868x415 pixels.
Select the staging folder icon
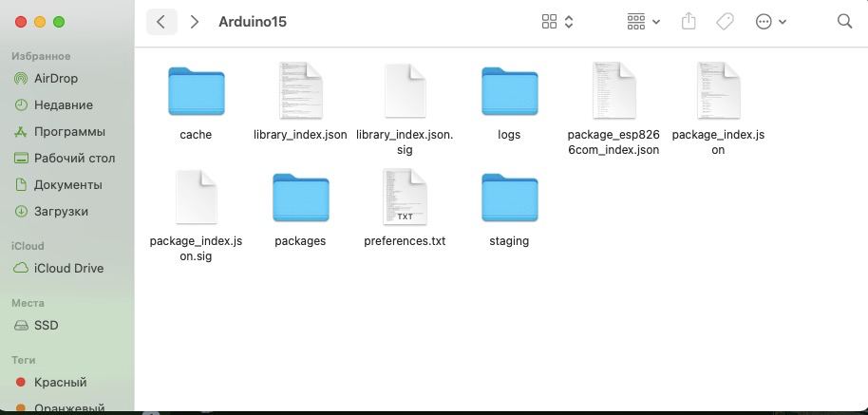(509, 198)
